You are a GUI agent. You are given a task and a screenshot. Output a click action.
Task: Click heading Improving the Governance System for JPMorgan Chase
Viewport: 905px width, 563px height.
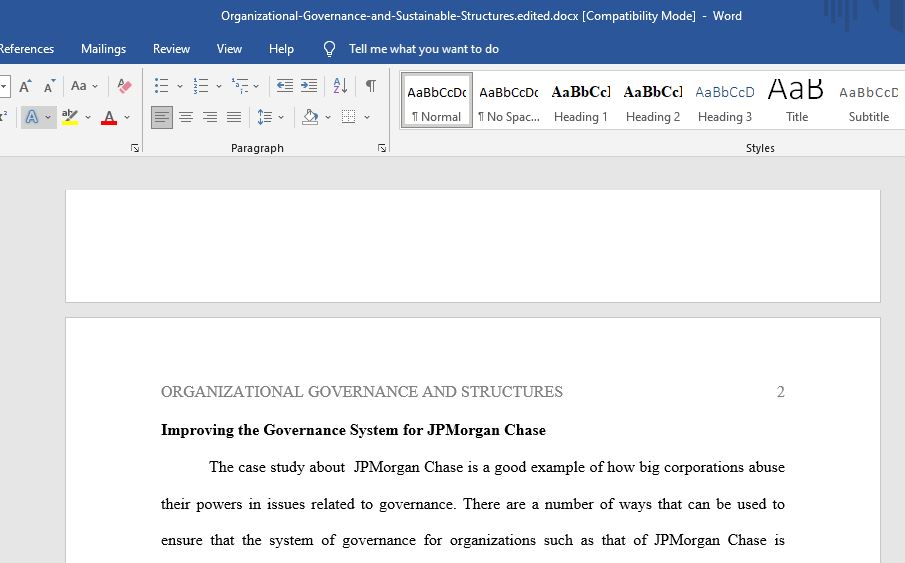point(353,430)
